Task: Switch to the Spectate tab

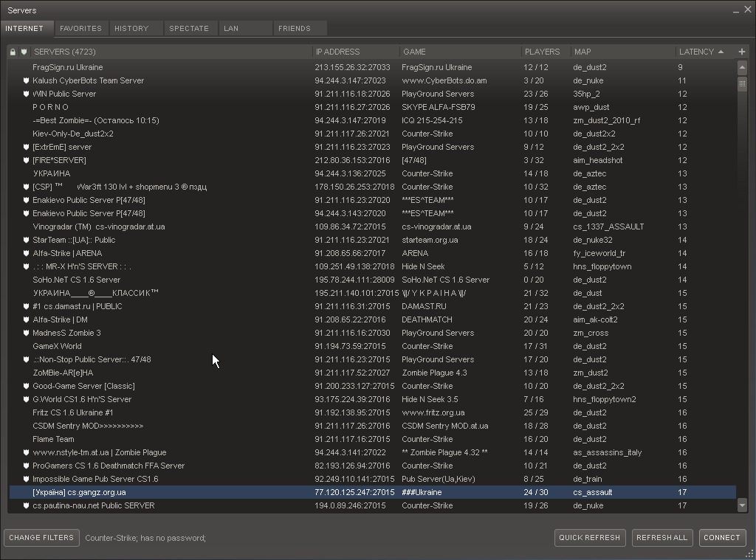Action: click(190, 29)
